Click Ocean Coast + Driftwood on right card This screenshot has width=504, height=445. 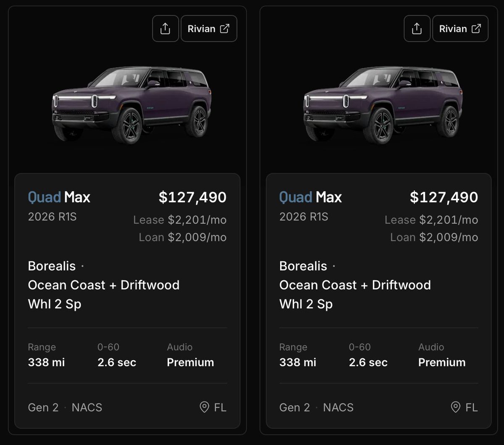(x=355, y=285)
